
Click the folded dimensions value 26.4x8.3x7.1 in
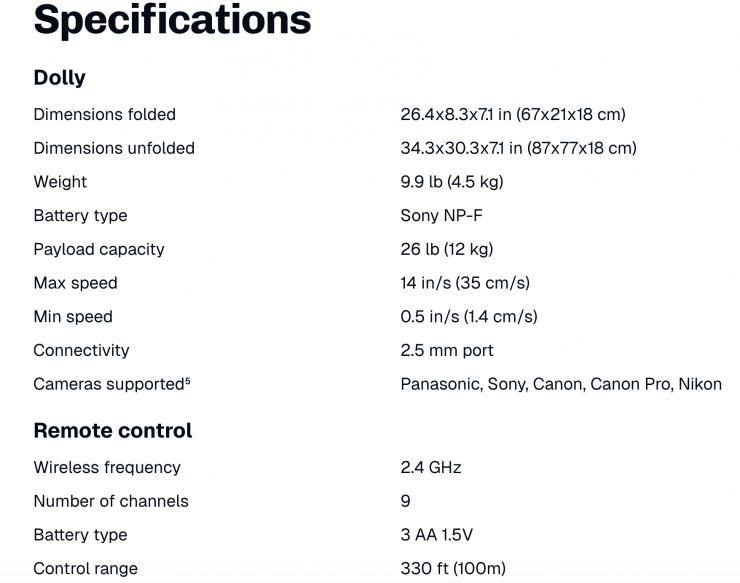coord(513,115)
